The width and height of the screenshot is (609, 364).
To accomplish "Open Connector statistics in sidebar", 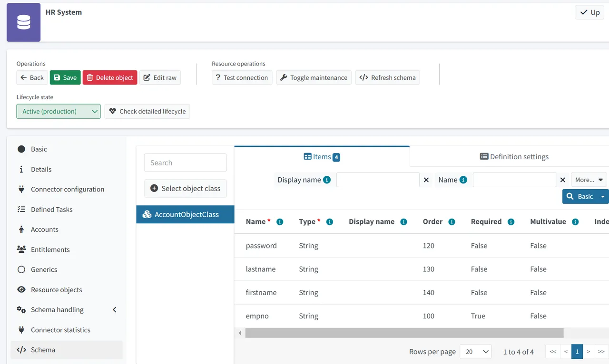I will 67,330.
